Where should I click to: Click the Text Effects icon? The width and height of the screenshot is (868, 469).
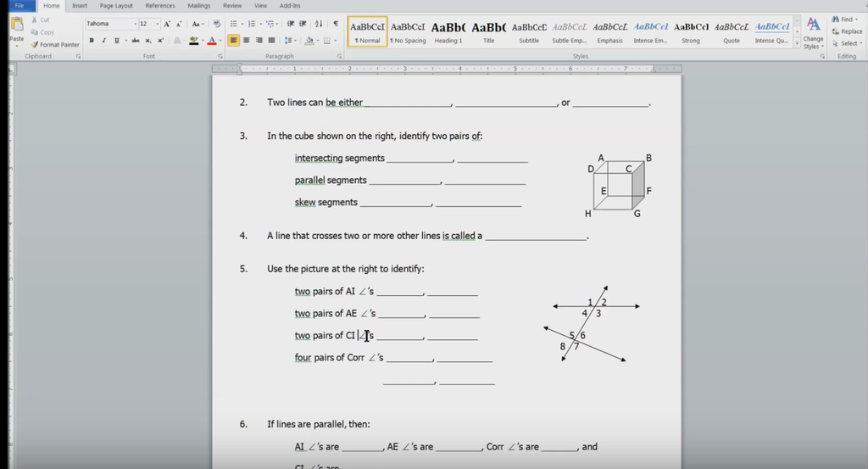coord(177,41)
